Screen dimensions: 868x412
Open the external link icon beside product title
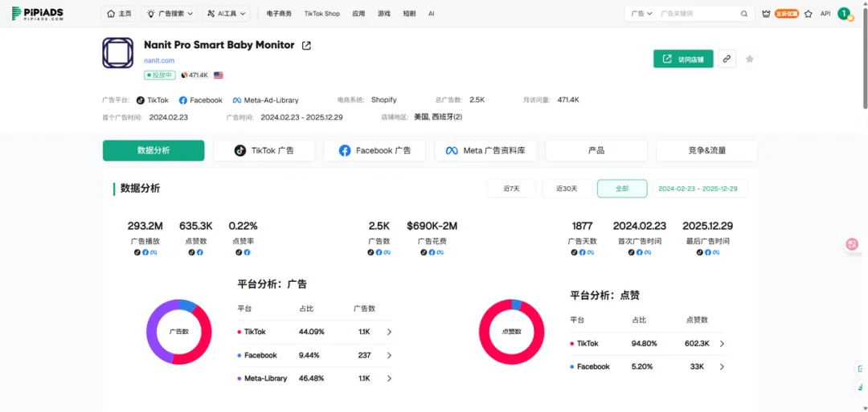(x=306, y=46)
